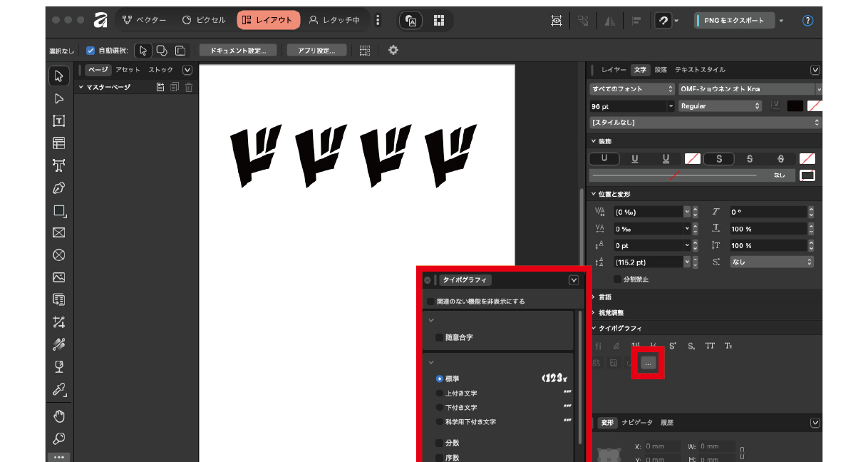The width and height of the screenshot is (868, 462).
Task: Select the Frame Text tool
Action: [x=59, y=121]
